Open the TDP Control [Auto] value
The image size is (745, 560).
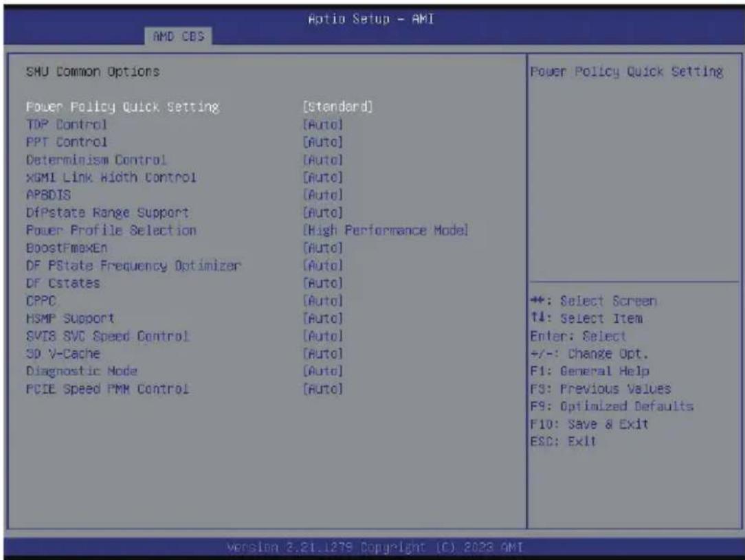click(322, 125)
